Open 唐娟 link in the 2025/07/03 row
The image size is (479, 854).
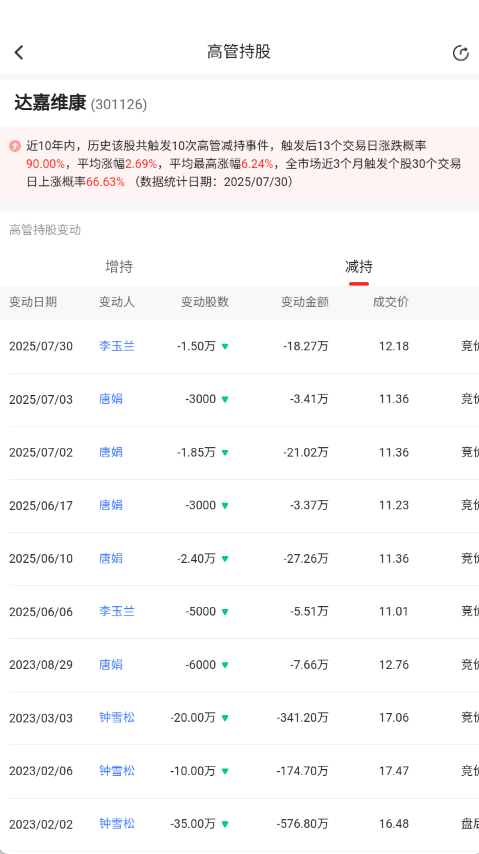coord(111,399)
